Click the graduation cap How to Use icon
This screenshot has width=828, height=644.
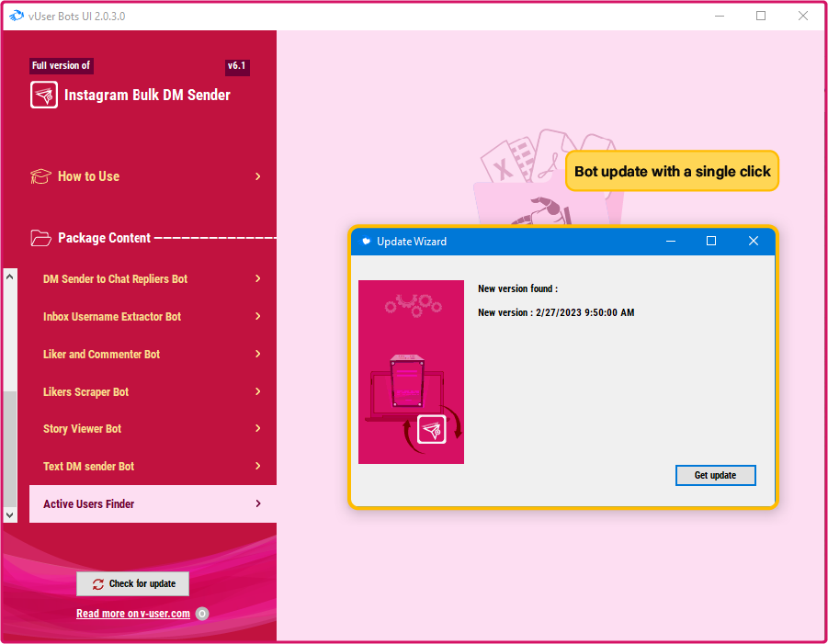[40, 176]
